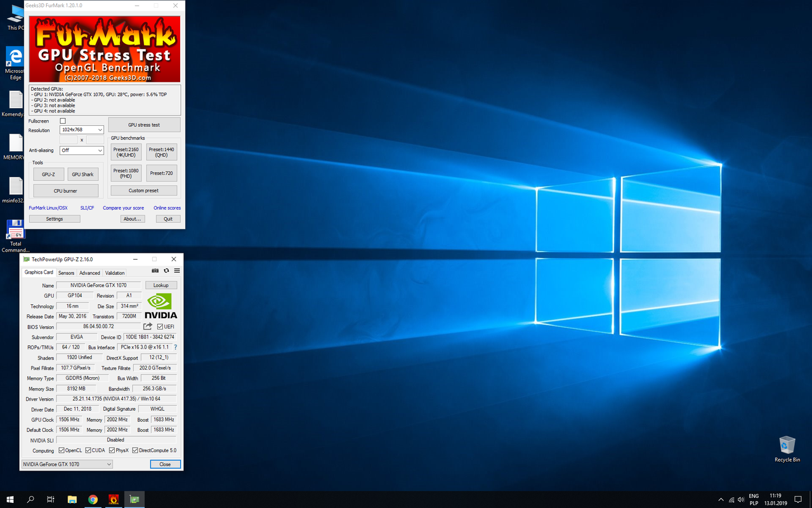Click the Lookup button in GPU-Z
Image resolution: width=812 pixels, height=508 pixels.
click(x=161, y=285)
